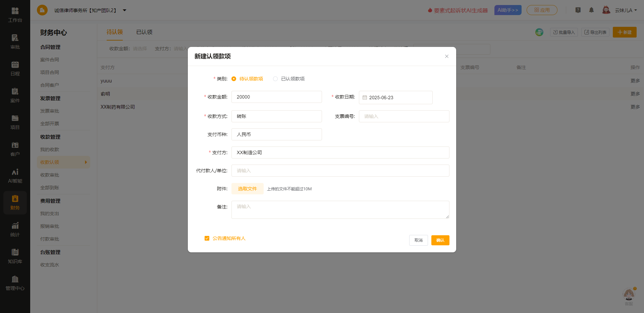Open the 支付币种 dropdown showing 人民币

[276, 134]
